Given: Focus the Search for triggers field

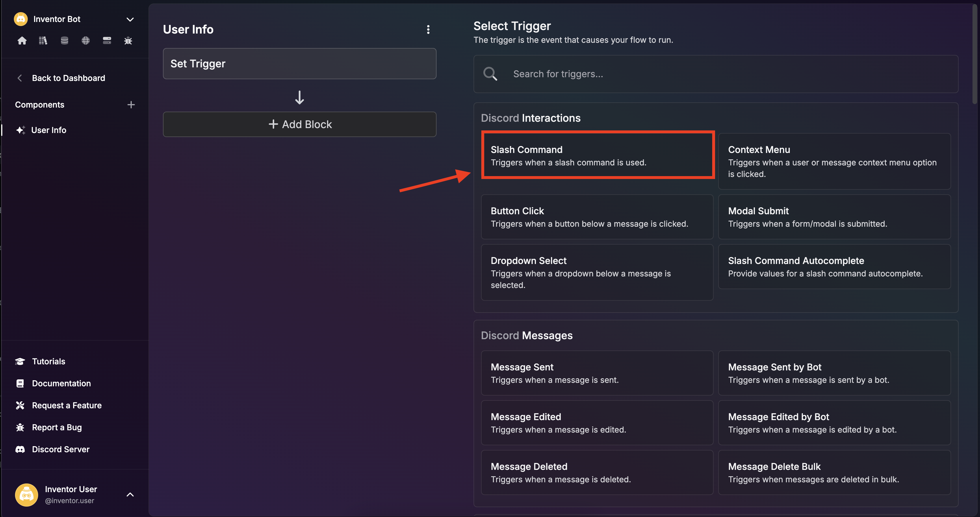Looking at the screenshot, I should point(716,74).
